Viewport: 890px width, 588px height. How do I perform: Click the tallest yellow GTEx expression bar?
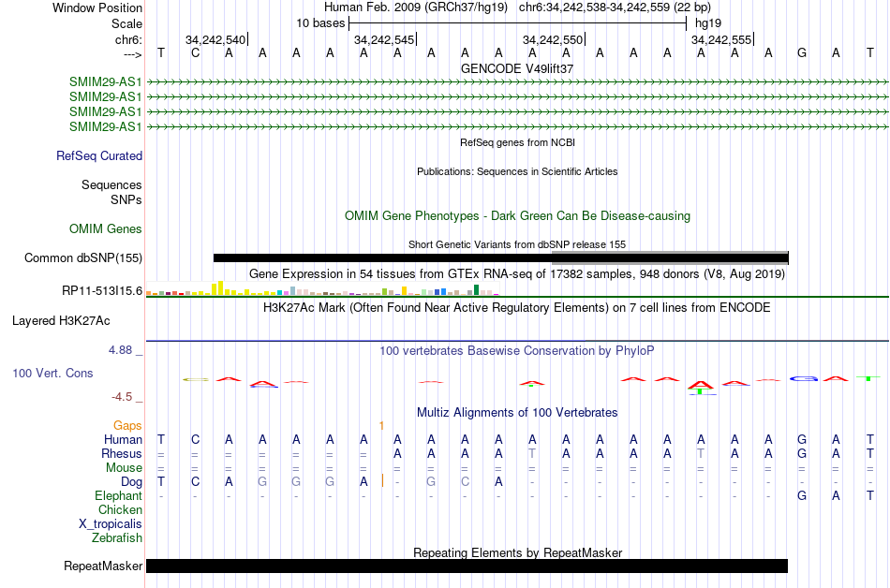pyautogui.click(x=221, y=288)
